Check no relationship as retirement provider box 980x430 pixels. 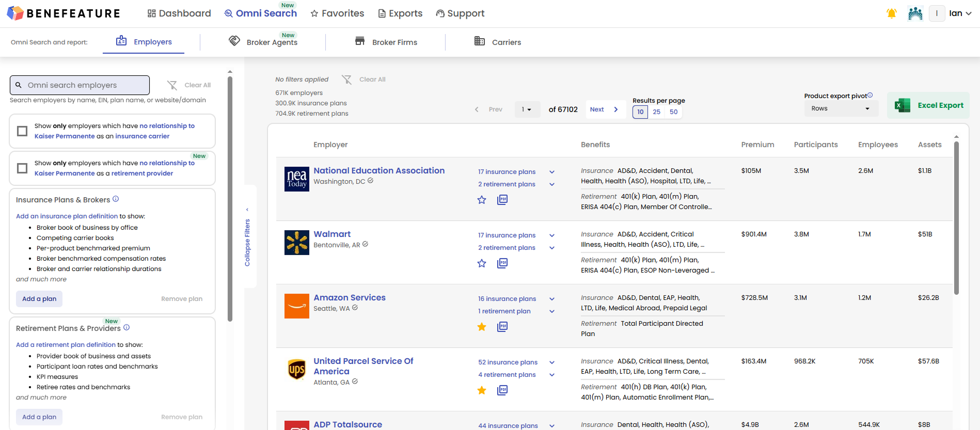[22, 168]
